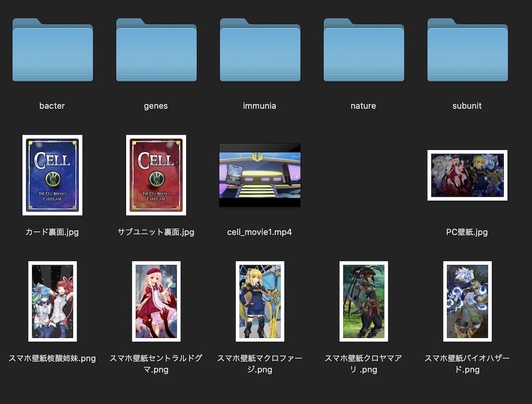Image resolution: width=532 pixels, height=404 pixels.
Task: Select the nature folder icon
Action: click(x=364, y=50)
